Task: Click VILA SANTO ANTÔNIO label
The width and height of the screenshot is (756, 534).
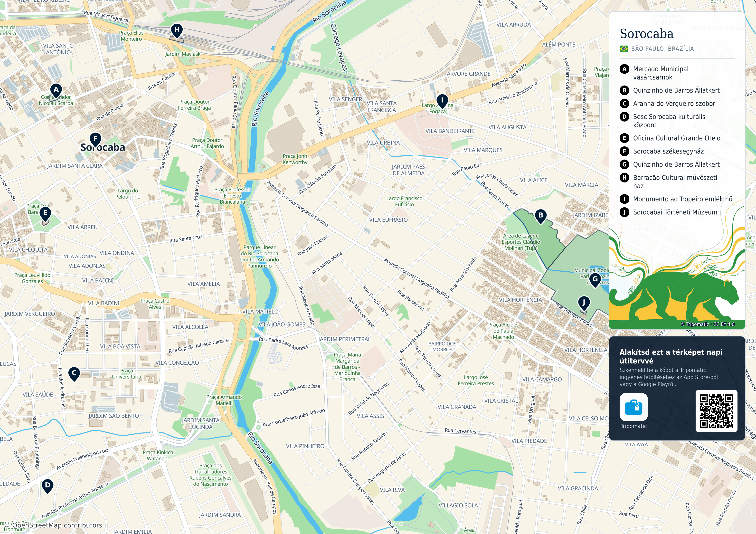Action: [58, 49]
